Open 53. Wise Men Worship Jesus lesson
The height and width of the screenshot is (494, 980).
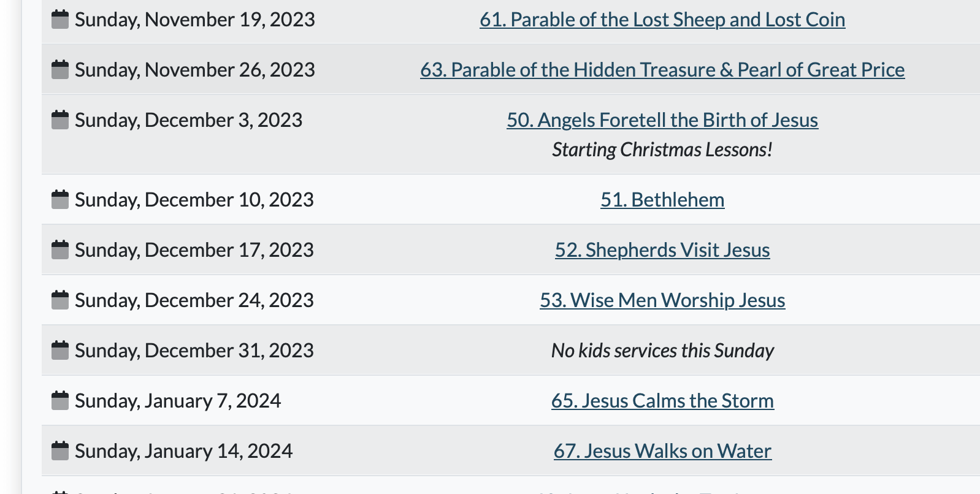(662, 300)
